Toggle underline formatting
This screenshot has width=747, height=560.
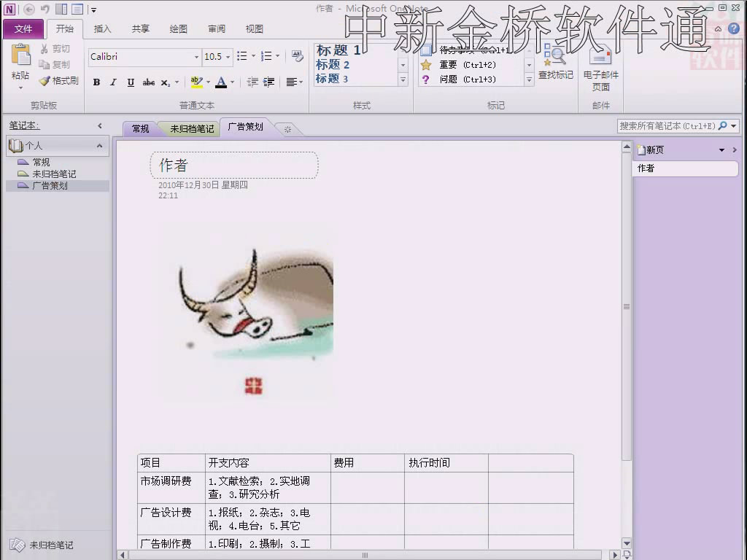131,82
